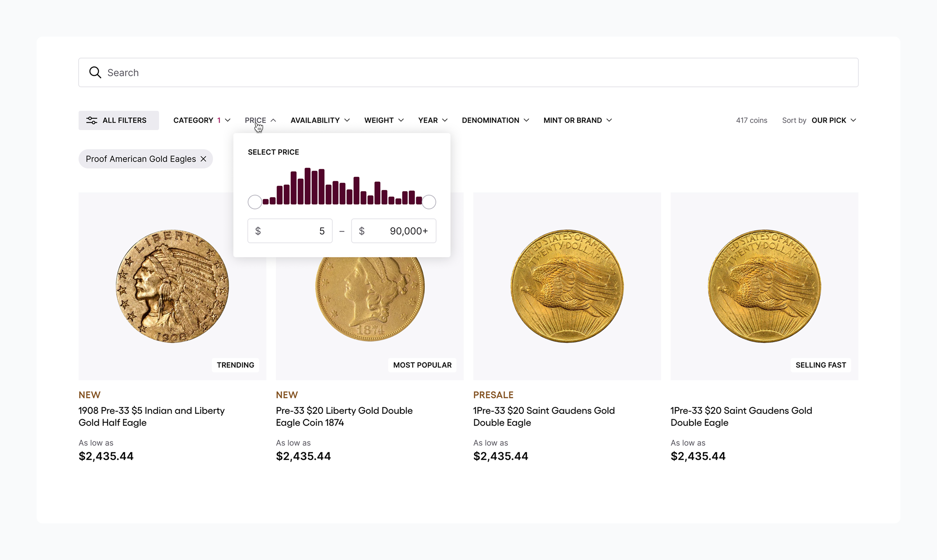Image resolution: width=937 pixels, height=560 pixels.
Task: Expand the Category filter dropdown
Action: (202, 120)
